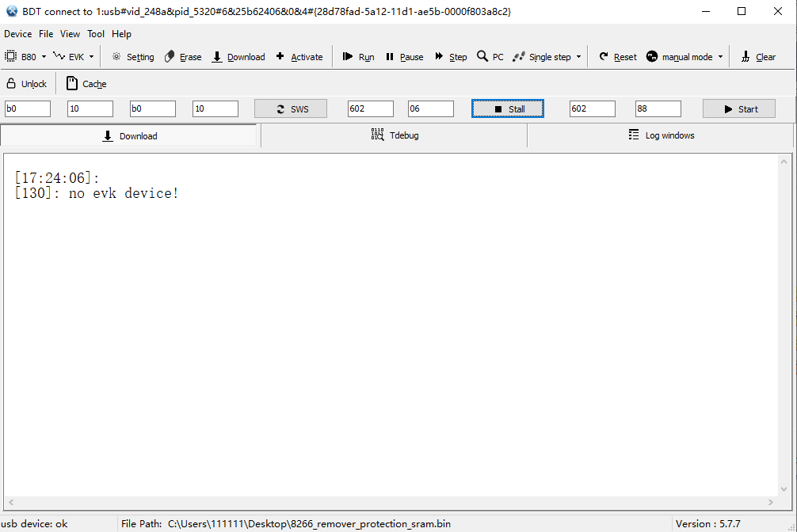The height and width of the screenshot is (532, 797).
Task: Click the Reset tool
Action: click(x=618, y=57)
